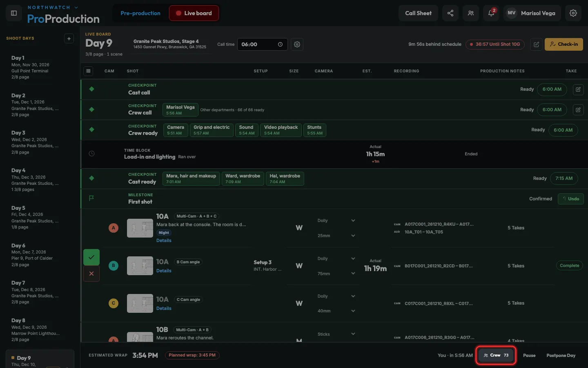Add a new shoot day

click(x=69, y=38)
